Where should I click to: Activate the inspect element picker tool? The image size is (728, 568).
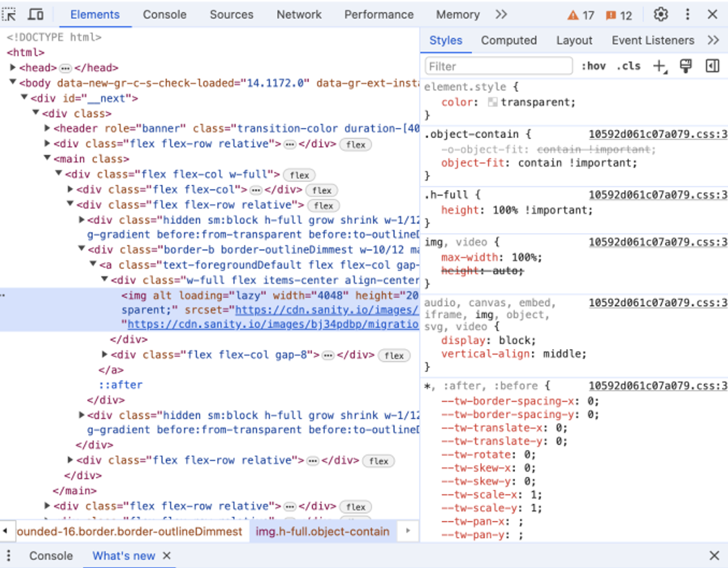tap(10, 14)
